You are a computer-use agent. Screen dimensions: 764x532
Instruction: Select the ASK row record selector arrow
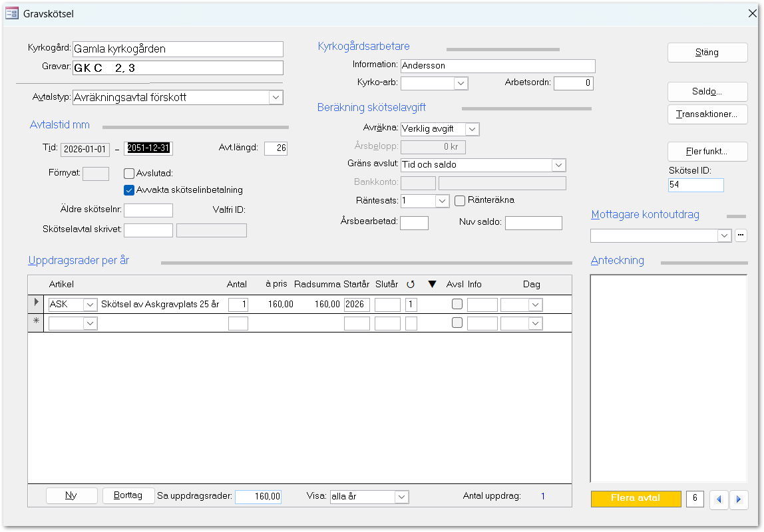(x=36, y=304)
